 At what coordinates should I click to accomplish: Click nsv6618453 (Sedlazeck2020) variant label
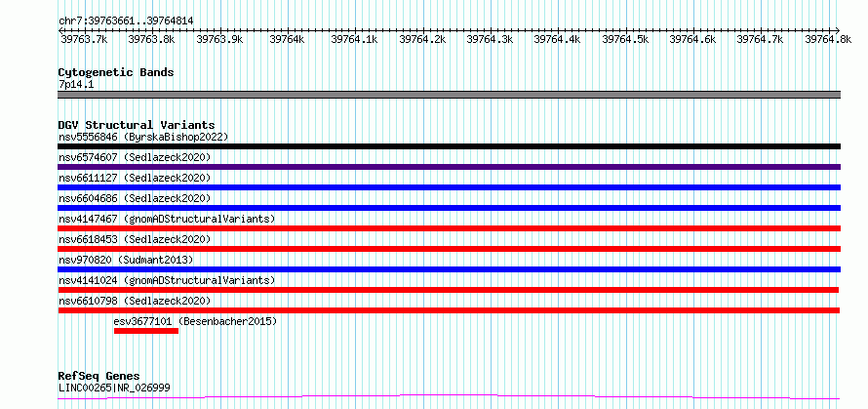pos(135,239)
